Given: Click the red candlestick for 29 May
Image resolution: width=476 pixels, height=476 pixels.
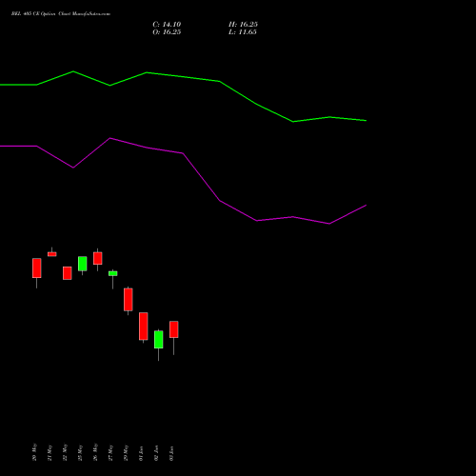Looking at the screenshot, I should 129,300.
